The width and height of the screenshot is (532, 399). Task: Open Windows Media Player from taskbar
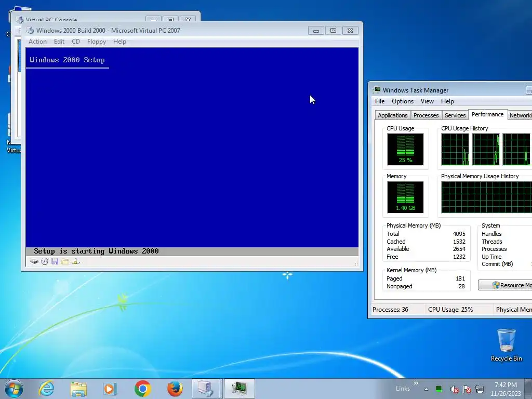[110, 389]
